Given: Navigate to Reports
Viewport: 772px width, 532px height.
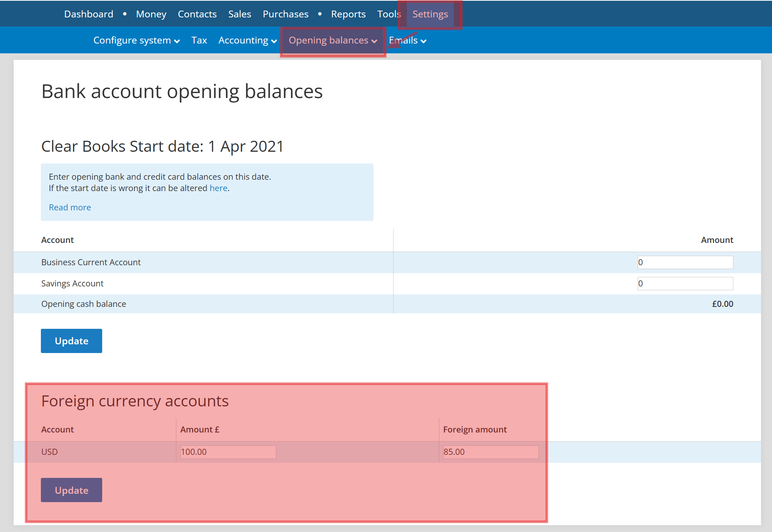Looking at the screenshot, I should 348,14.
